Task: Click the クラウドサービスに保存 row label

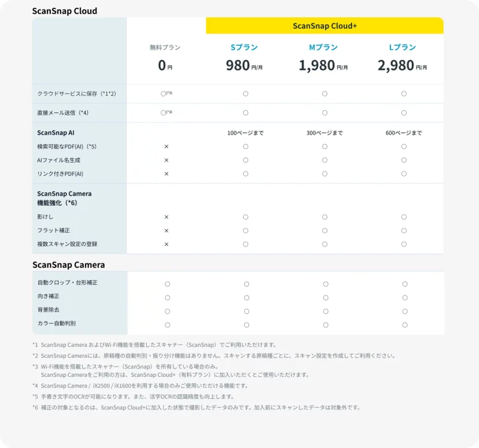Action: [77, 94]
